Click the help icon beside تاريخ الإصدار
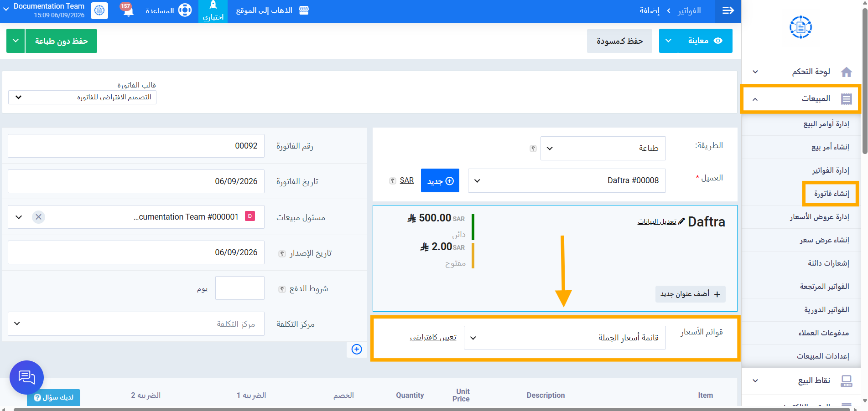 282,253
